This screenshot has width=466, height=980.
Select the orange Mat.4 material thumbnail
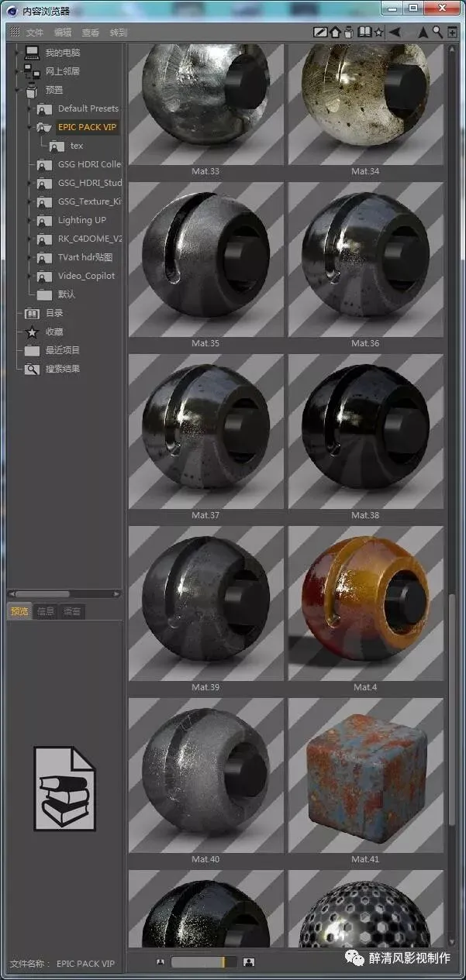(366, 603)
